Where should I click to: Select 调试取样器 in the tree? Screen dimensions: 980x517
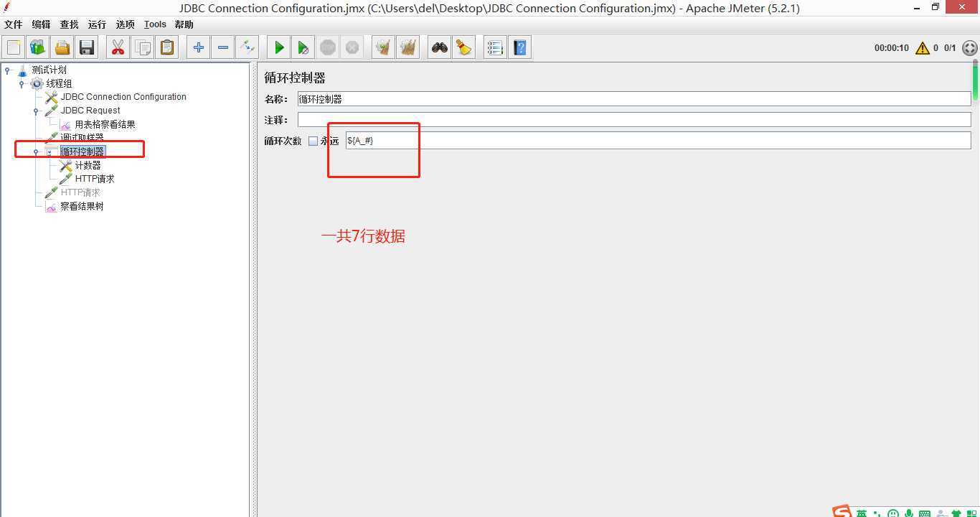(82, 138)
